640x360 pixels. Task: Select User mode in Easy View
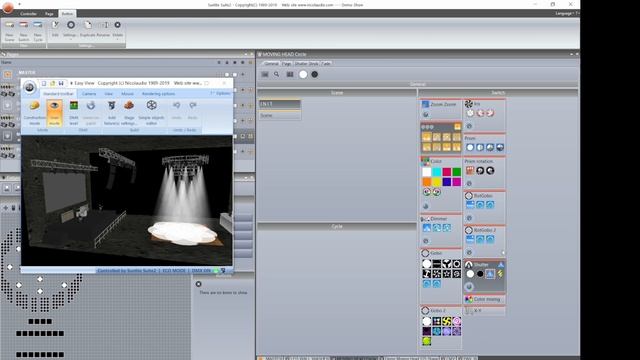pyautogui.click(x=54, y=112)
